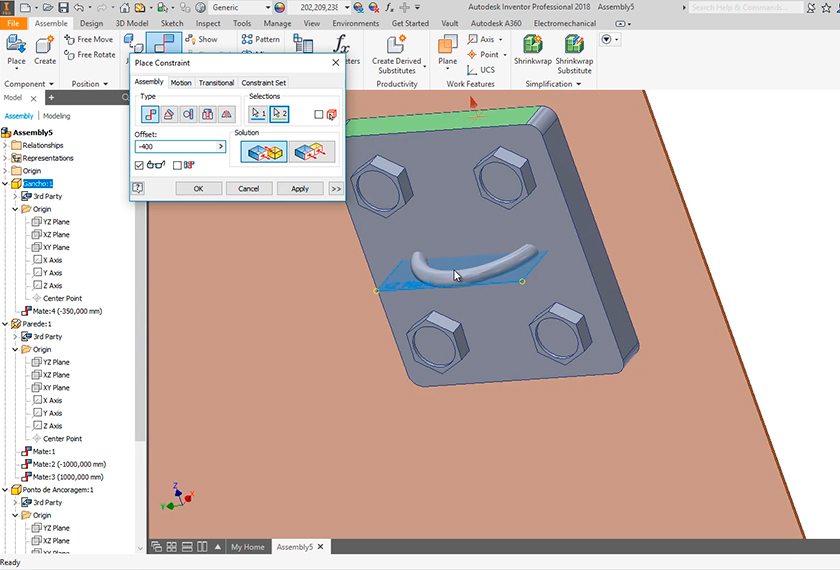Select the Insert constraint type icon

(x=207, y=114)
